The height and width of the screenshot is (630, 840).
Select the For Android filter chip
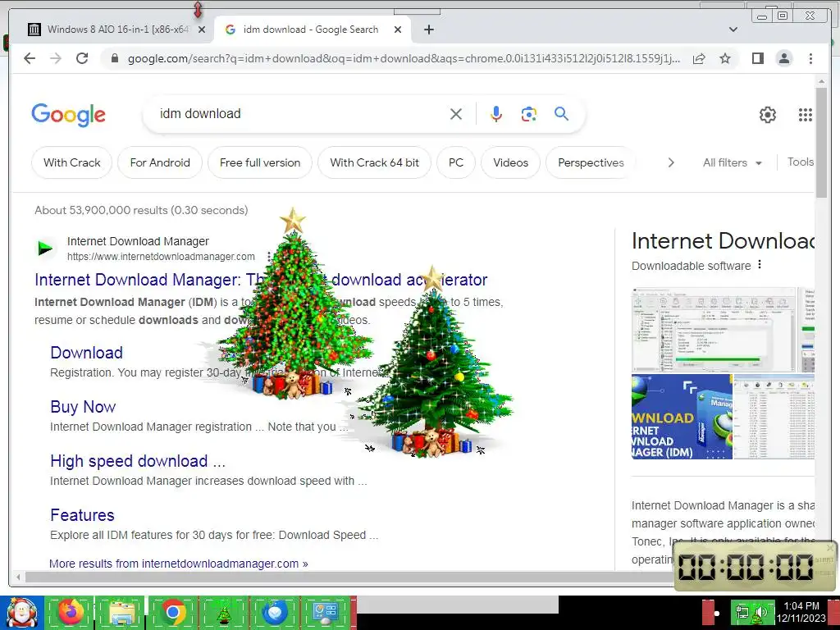point(160,162)
